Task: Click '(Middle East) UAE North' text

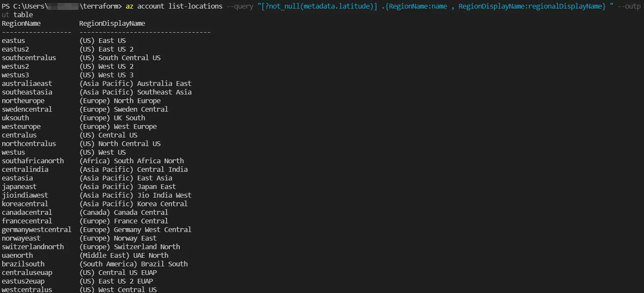Action: pyautogui.click(x=124, y=256)
